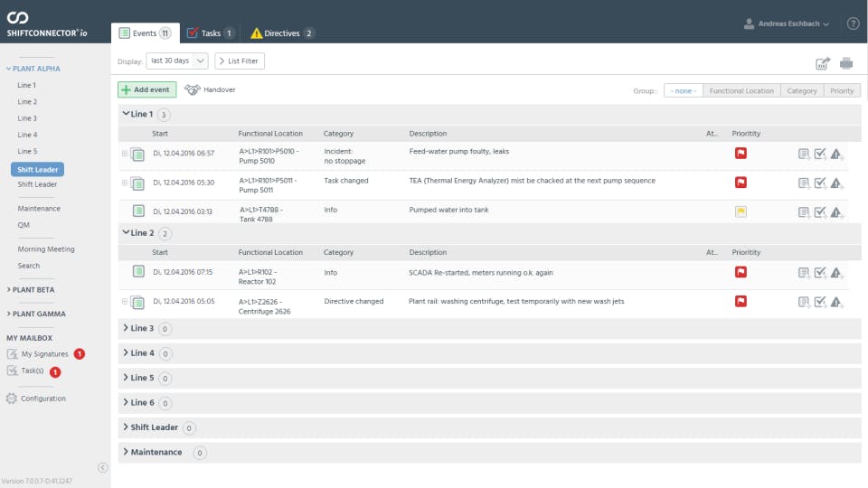
Task: Add a task to the Pump 5010 event
Action: click(x=820, y=155)
